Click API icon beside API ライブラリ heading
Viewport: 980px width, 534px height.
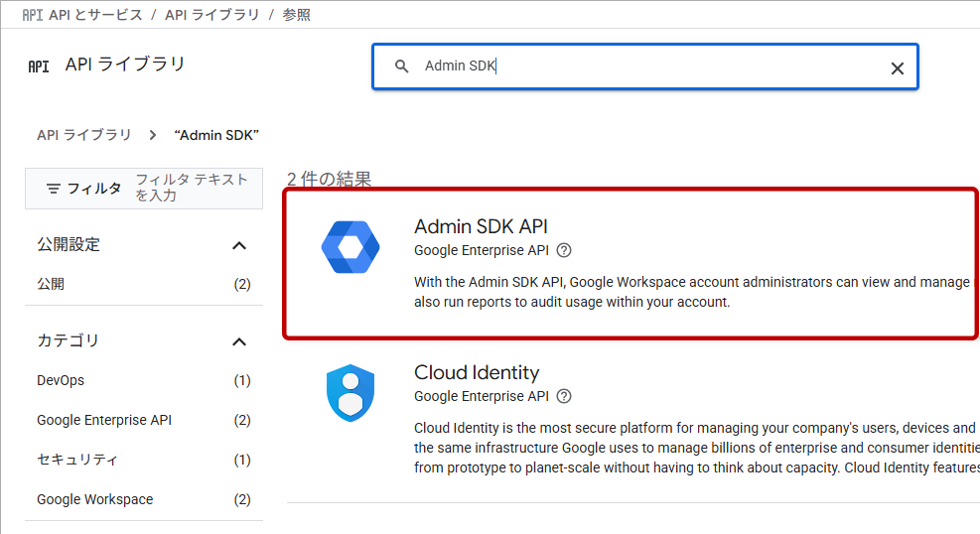click(x=39, y=67)
